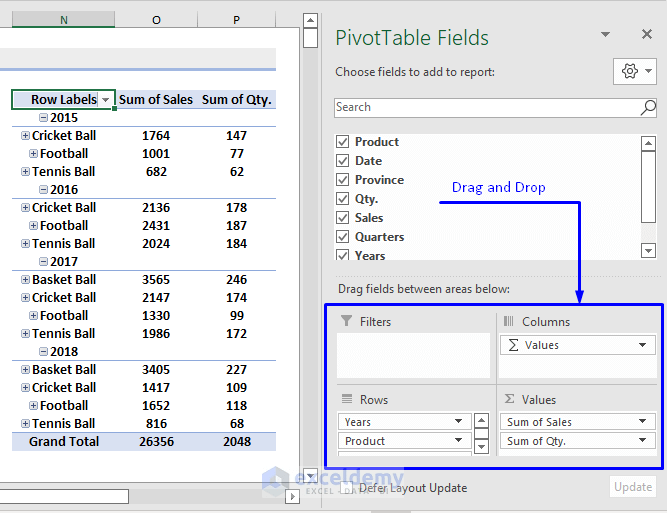The width and height of the screenshot is (667, 513).
Task: Click the field list scroll up arrow
Action: [648, 143]
